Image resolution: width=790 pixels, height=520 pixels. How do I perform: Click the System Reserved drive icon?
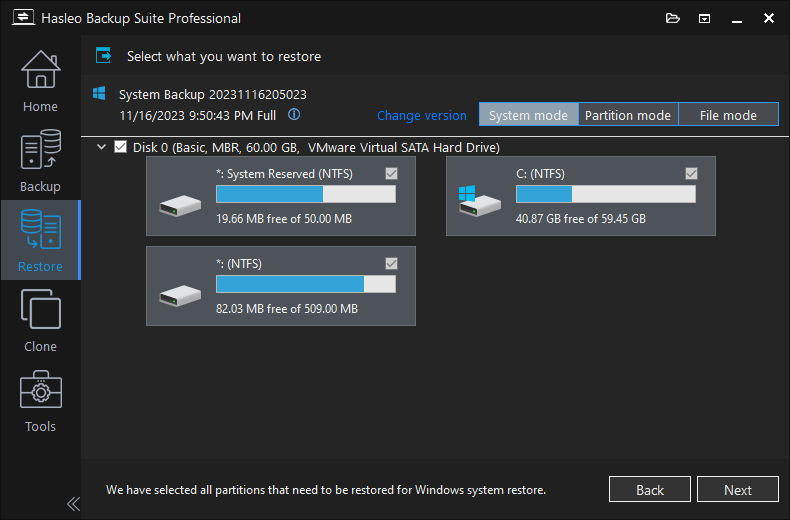pos(180,206)
